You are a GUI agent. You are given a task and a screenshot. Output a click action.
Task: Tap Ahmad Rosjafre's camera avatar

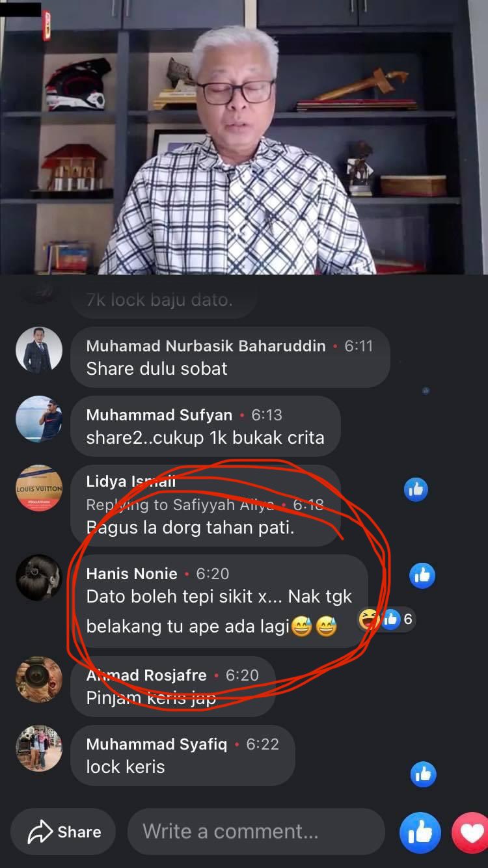[x=39, y=679]
